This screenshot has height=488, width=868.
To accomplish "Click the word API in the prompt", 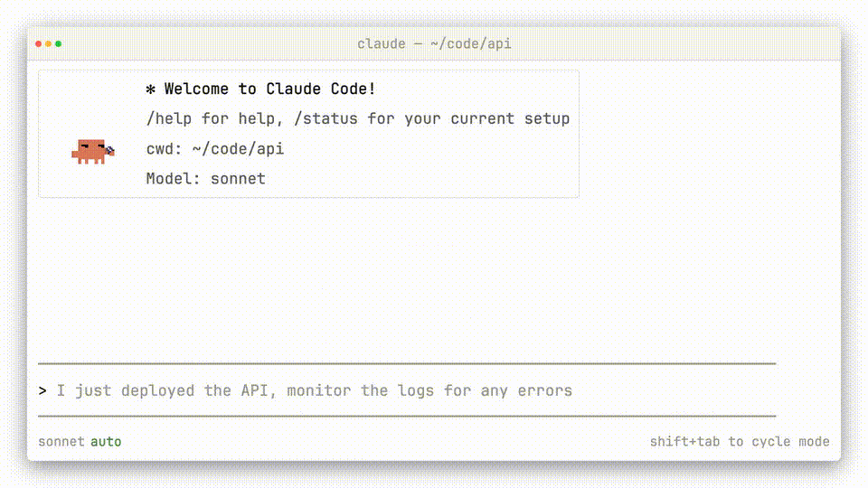I will tap(254, 390).
